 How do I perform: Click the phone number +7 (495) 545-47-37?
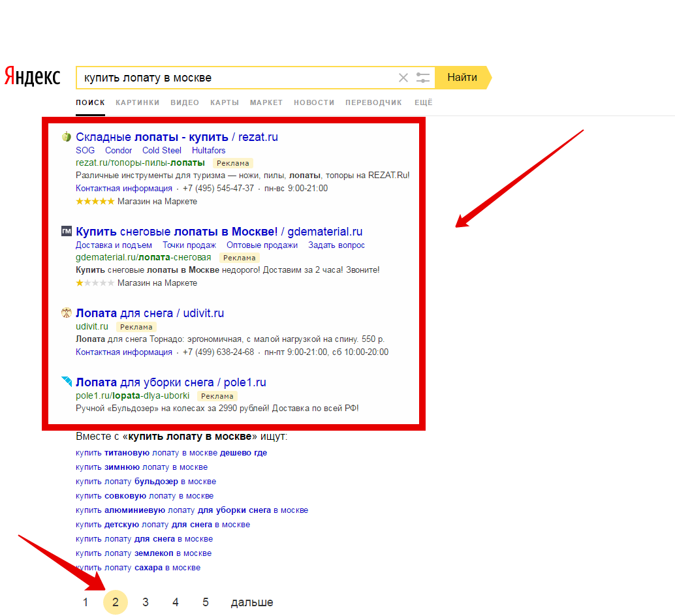[218, 189]
